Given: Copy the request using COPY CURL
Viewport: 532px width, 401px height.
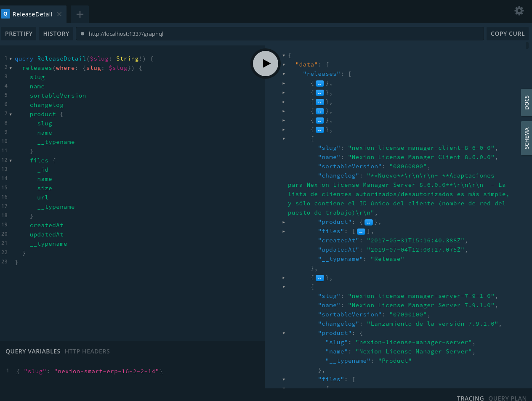Looking at the screenshot, I should pyautogui.click(x=507, y=34).
